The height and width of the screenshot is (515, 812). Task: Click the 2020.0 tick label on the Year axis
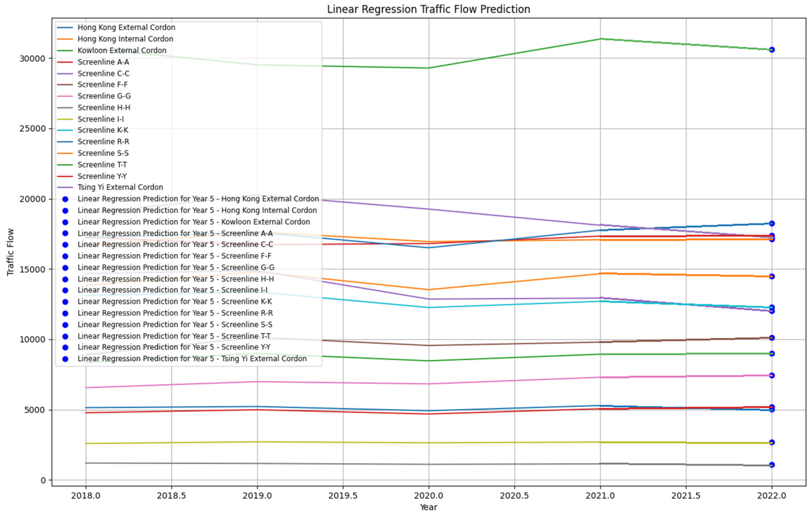pyautogui.click(x=429, y=496)
